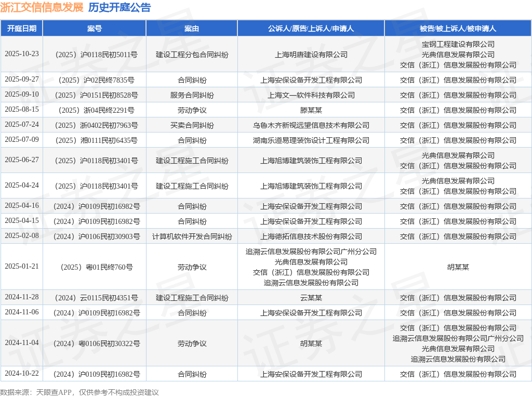Click the 历史开庭公告 heading

point(119,7)
